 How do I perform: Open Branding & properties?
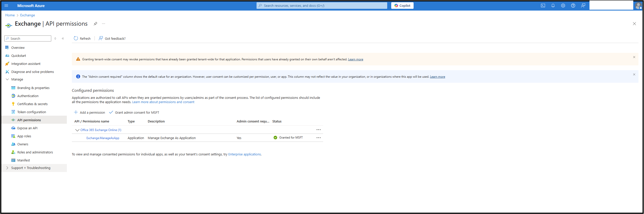[33, 88]
